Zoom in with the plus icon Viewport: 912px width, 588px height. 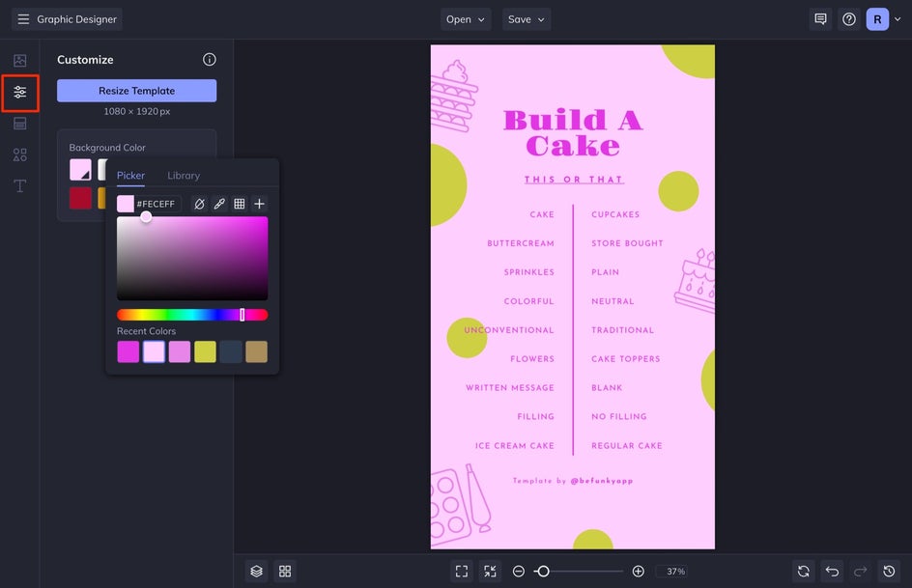click(x=638, y=572)
